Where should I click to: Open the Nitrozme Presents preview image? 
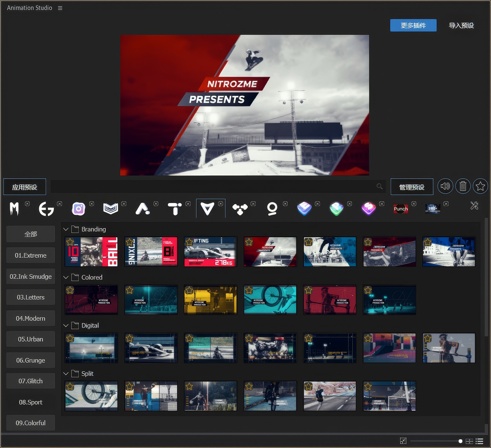click(244, 105)
